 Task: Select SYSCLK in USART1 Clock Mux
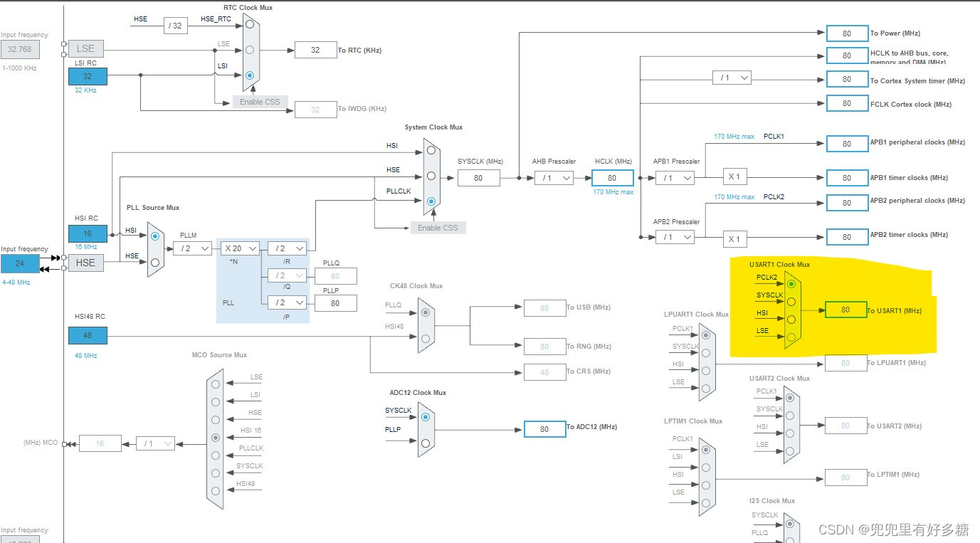(791, 301)
